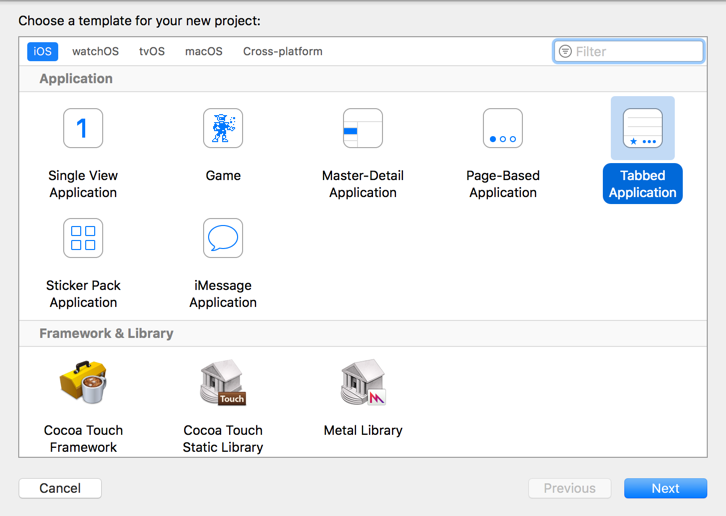The width and height of the screenshot is (726, 516).
Task: Click the Filter search field
Action: 637,51
